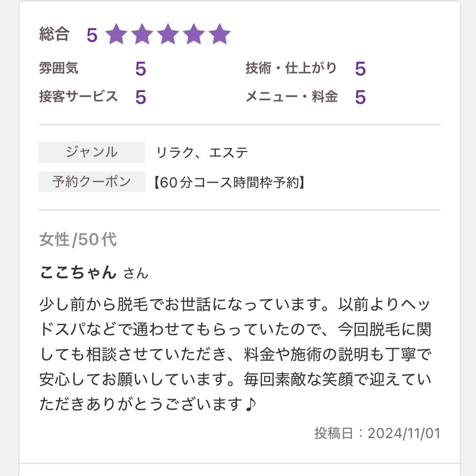Click the 接客サービス rating label

pyautogui.click(x=78, y=96)
